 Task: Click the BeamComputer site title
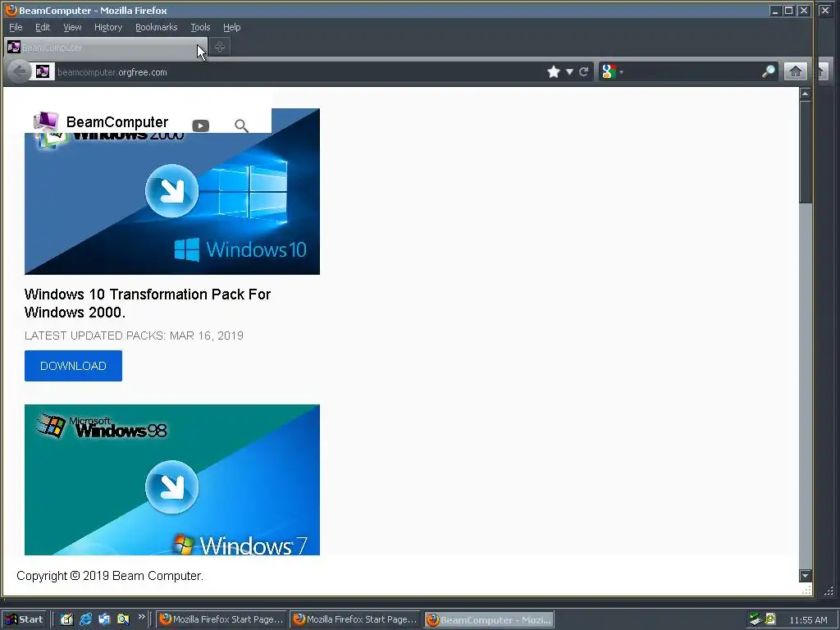(x=117, y=122)
